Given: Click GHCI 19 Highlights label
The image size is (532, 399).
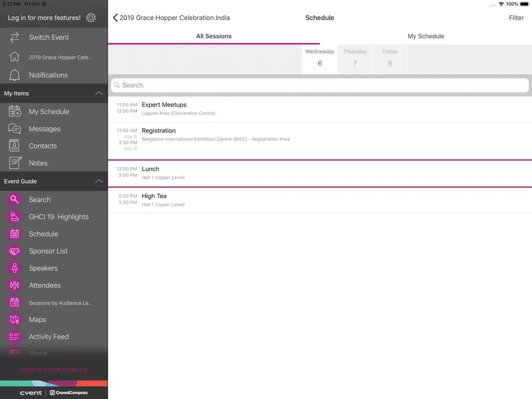Looking at the screenshot, I should pyautogui.click(x=59, y=217).
